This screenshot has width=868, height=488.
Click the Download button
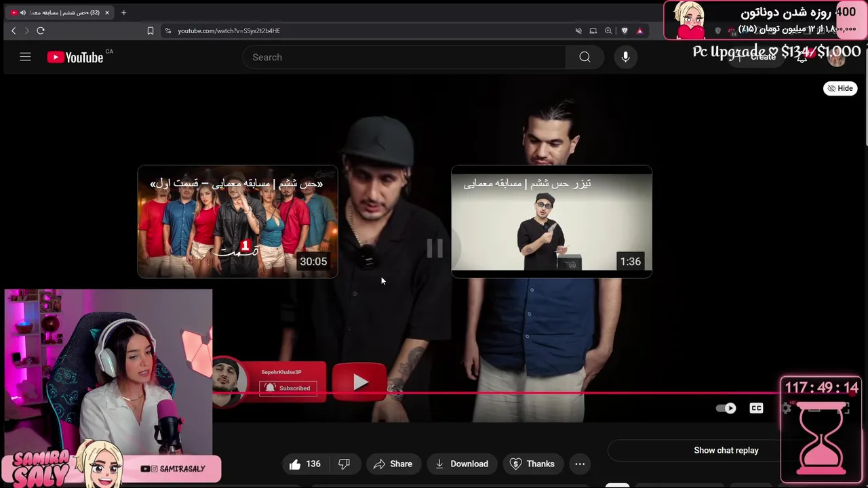[462, 464]
